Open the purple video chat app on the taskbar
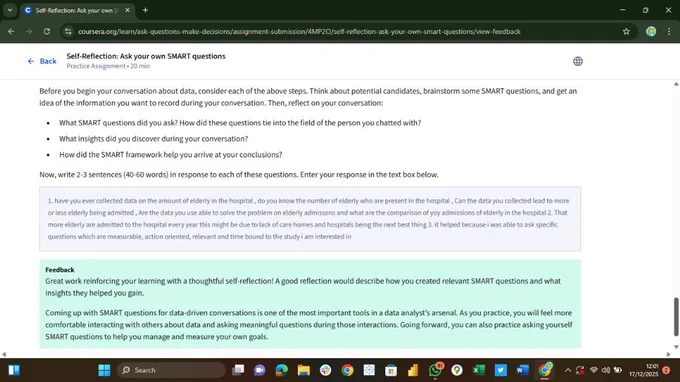 260,370
